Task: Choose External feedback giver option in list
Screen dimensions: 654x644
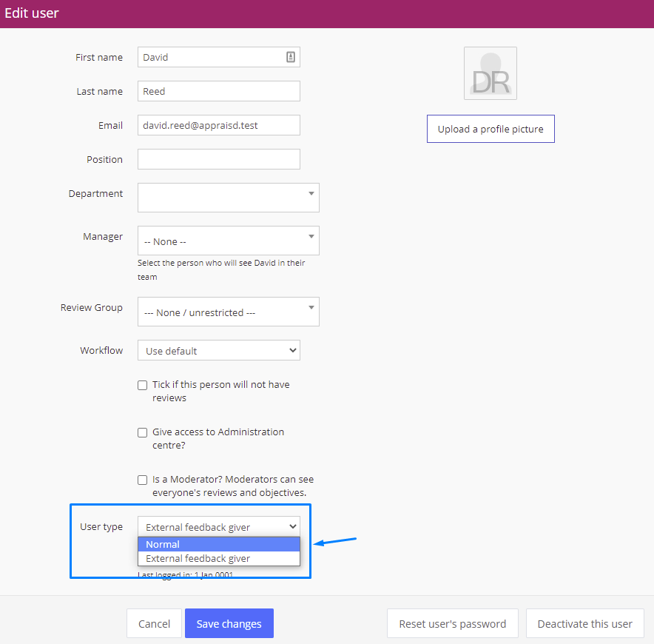Action: (218, 558)
